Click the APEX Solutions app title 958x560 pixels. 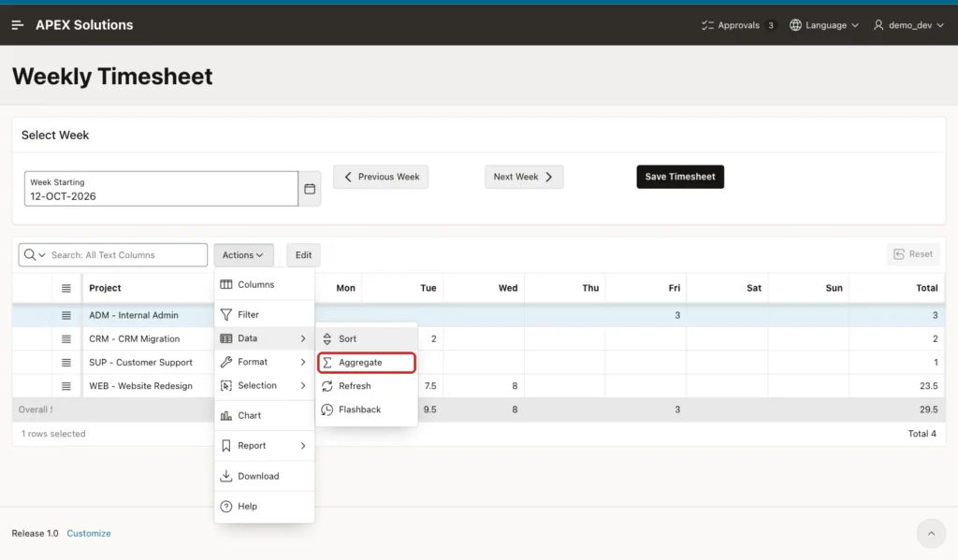[x=84, y=25]
